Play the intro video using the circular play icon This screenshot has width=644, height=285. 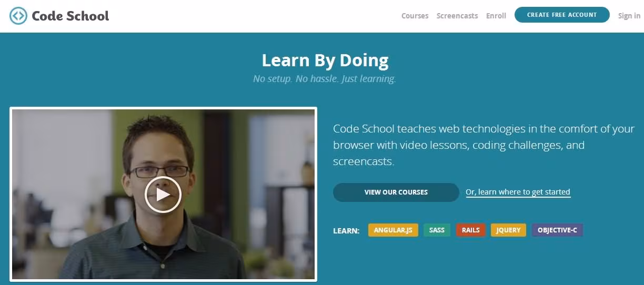coord(163,195)
